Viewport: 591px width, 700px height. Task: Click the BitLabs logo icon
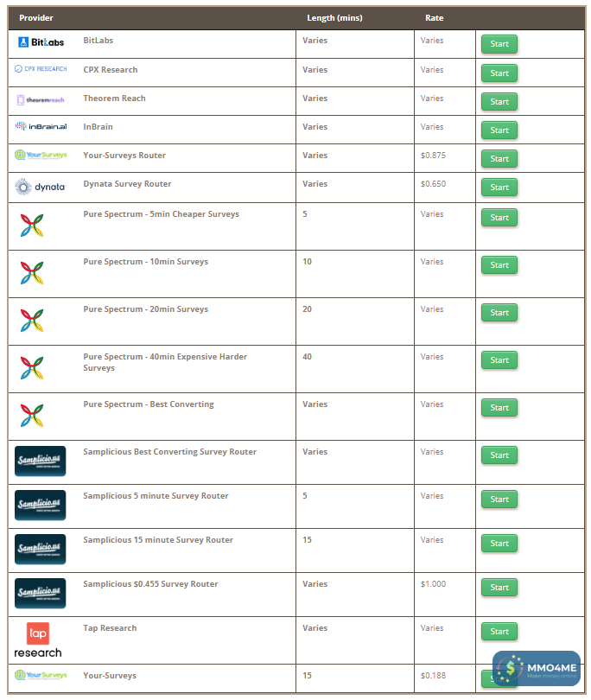(x=41, y=42)
